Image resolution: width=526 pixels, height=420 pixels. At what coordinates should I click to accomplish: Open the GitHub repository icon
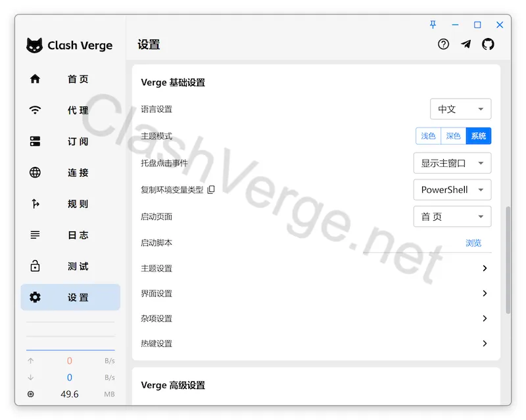click(488, 44)
